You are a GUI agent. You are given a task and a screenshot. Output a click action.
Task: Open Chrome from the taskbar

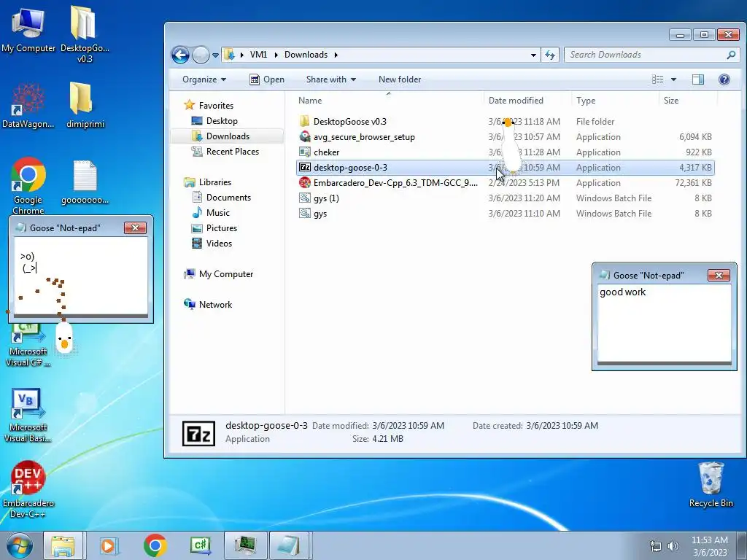155,545
